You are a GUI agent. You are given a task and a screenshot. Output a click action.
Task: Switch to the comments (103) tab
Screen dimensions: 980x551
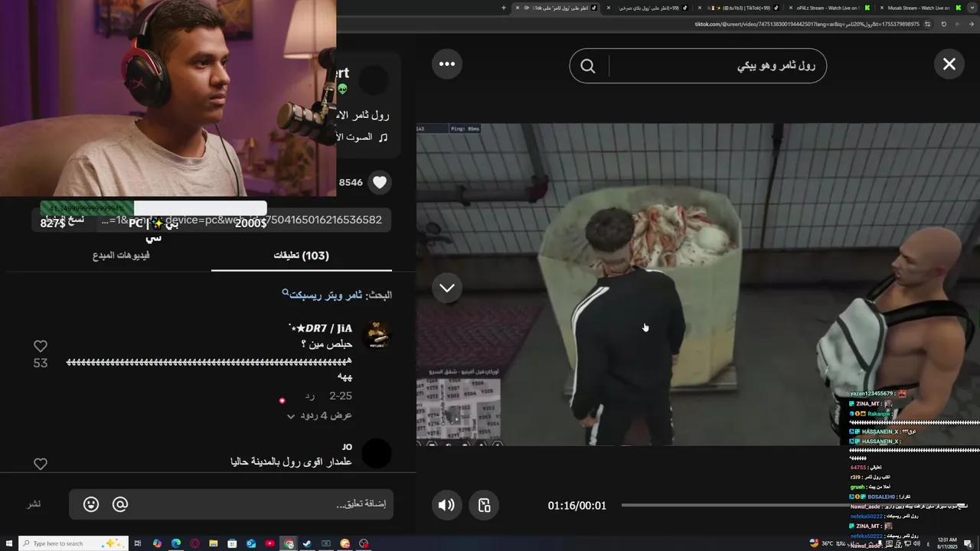point(302,256)
